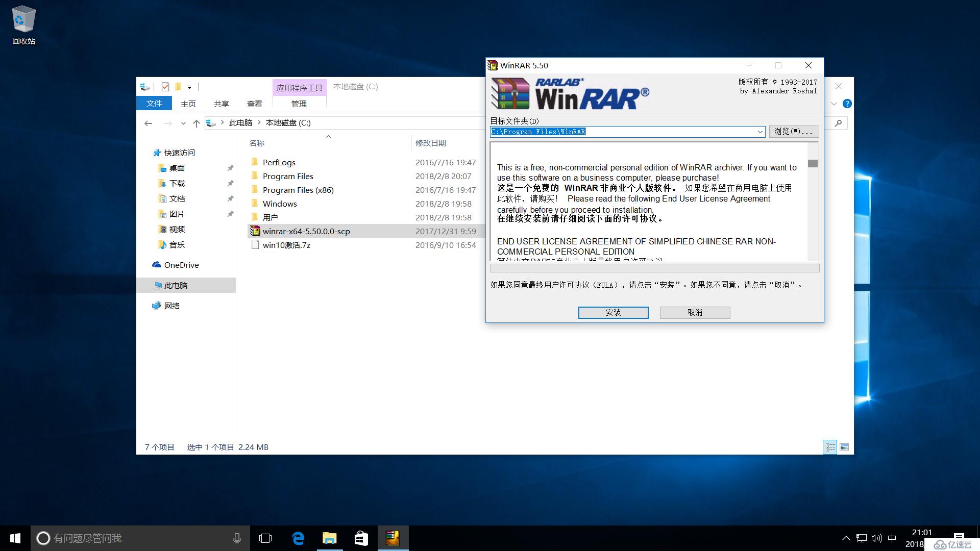Select the PerfLogs folder
The width and height of the screenshot is (980, 551).
coord(279,162)
